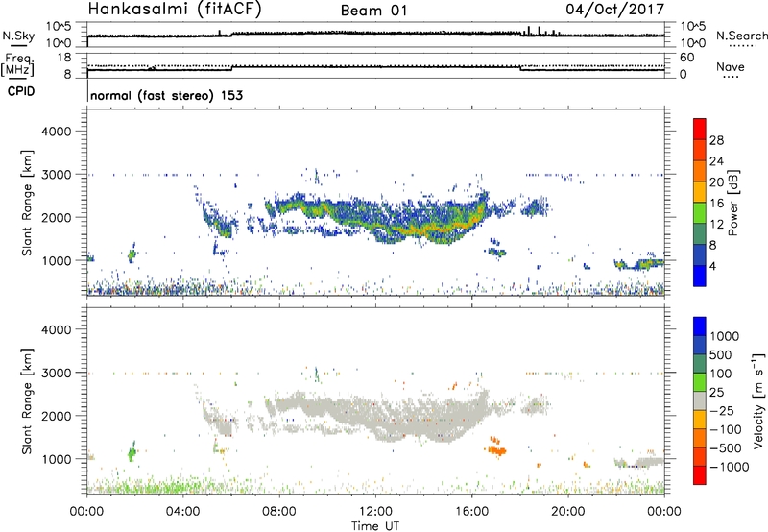The height and width of the screenshot is (532, 768).
Task: Click the 3000 tick on velocity panel
Action: coord(56,373)
